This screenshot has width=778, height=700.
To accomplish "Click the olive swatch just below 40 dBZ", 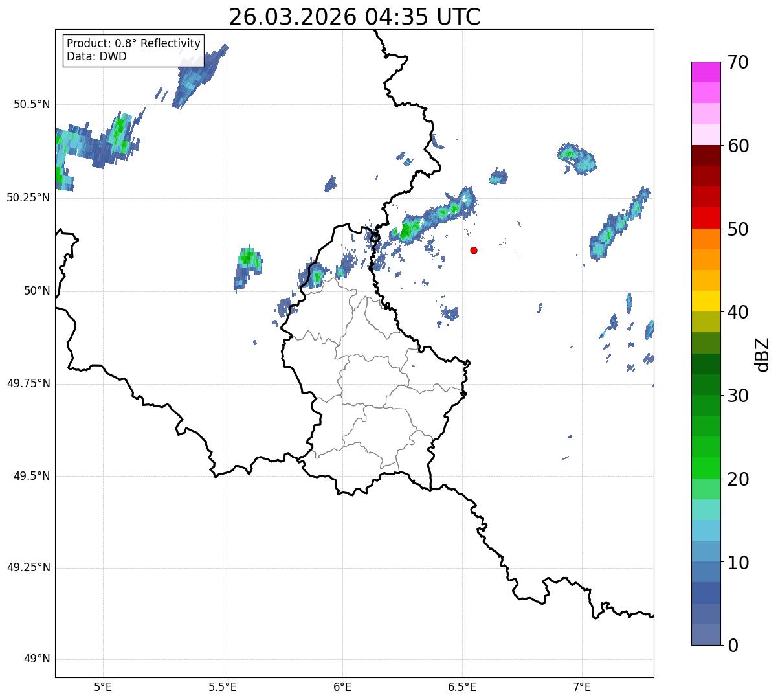I will [x=706, y=322].
